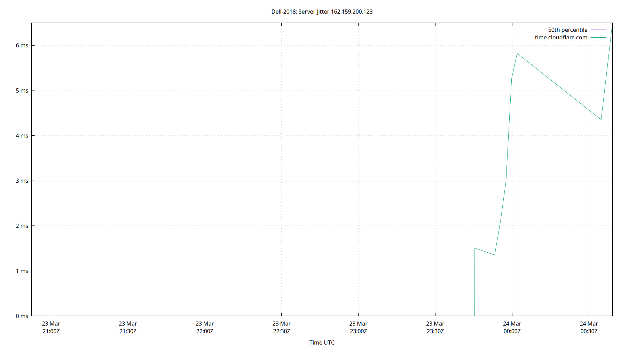Select the 50th percentile legend entry

(567, 30)
